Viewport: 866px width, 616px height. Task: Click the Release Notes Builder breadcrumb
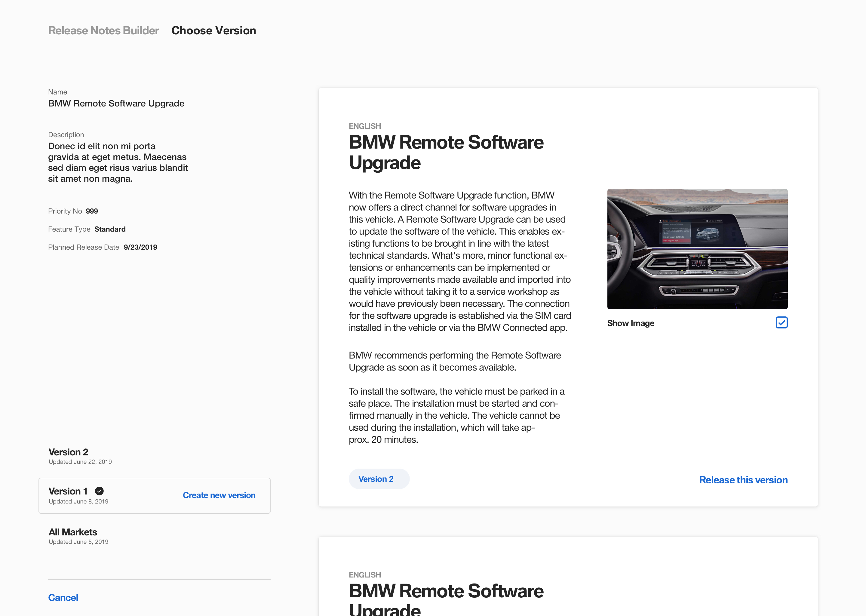[103, 30]
